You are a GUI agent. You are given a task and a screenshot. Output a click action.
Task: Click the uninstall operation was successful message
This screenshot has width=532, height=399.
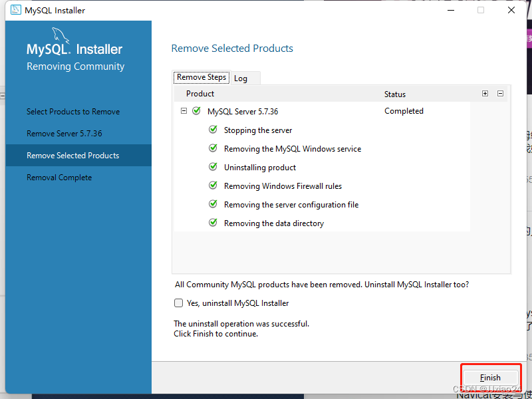pos(241,324)
